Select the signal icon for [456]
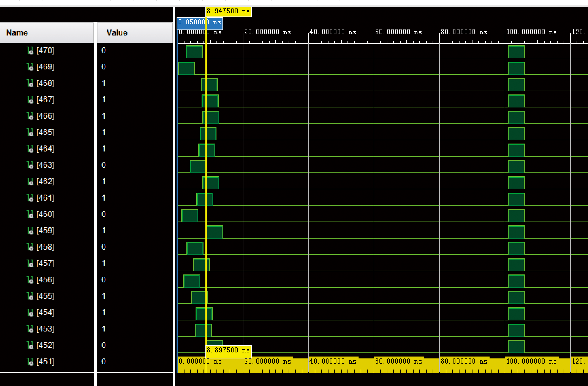This screenshot has height=386, width=588. tap(30, 280)
